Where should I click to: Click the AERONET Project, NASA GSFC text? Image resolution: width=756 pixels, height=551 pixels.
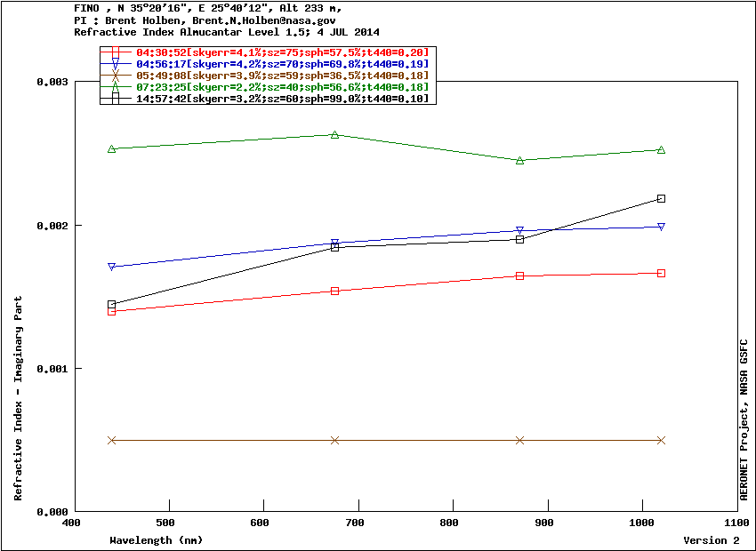click(x=744, y=419)
